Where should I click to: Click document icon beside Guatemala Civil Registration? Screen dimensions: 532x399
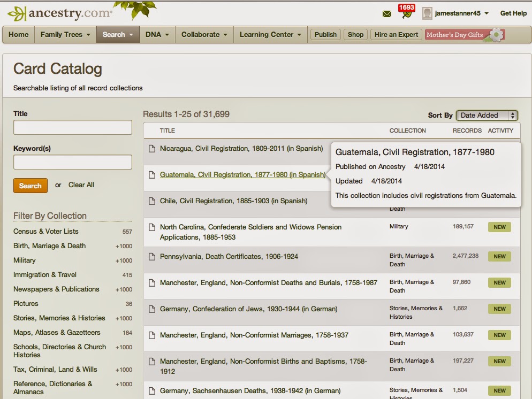point(152,174)
